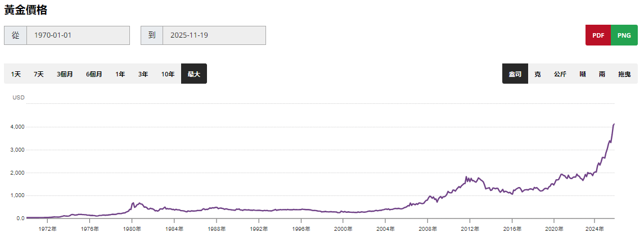Choose the 10年 time range
Image resolution: width=644 pixels, height=237 pixels.
168,74
